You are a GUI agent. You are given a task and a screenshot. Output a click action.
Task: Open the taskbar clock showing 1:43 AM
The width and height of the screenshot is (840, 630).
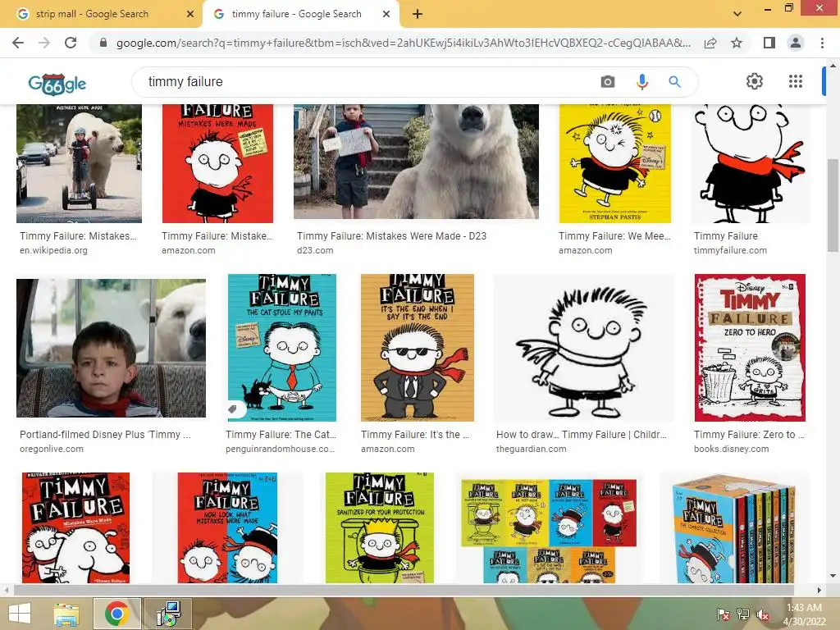click(x=804, y=614)
